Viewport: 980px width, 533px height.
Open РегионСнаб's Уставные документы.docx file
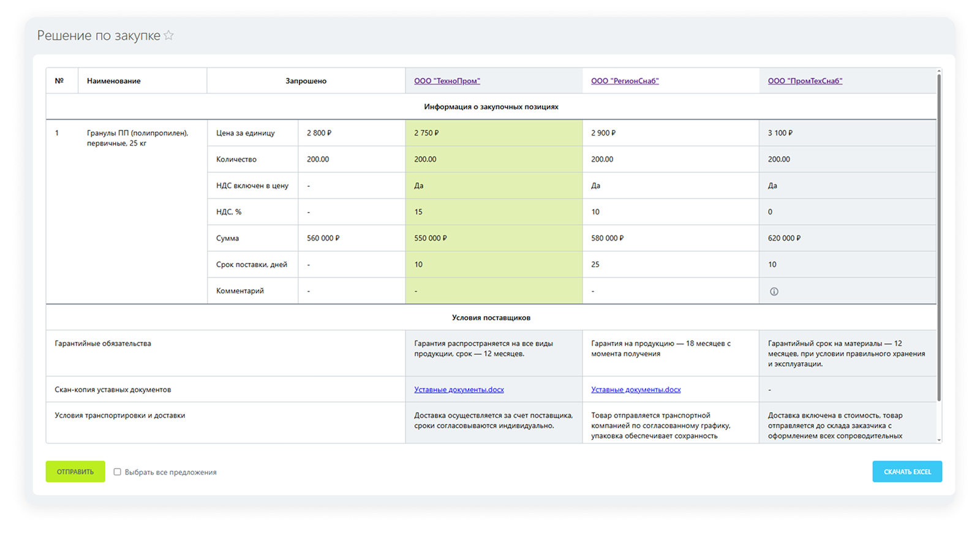pos(636,390)
